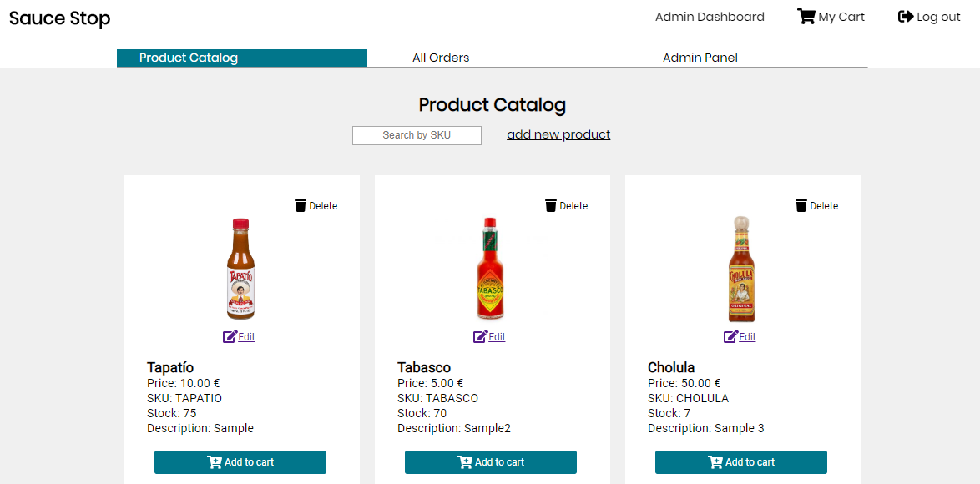980x484 pixels.
Task: Open My Cart shopping cart icon
Action: point(806,17)
